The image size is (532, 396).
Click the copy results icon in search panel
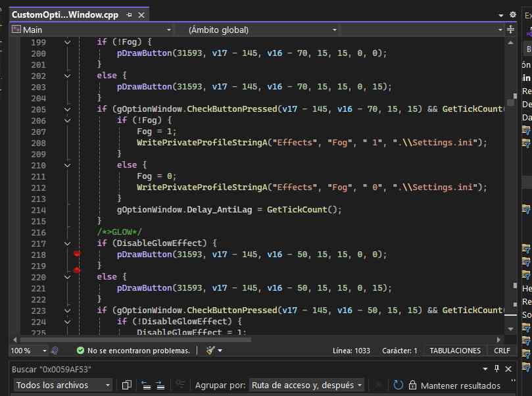tap(126, 385)
